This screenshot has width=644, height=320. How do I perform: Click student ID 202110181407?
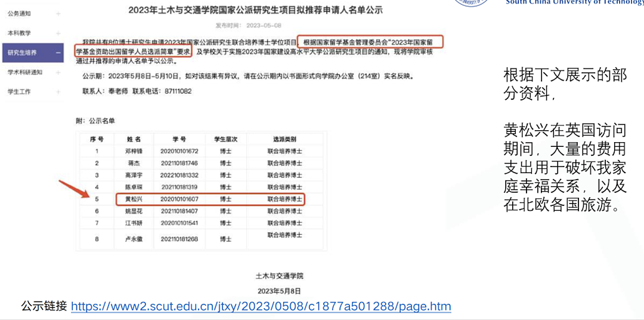(179, 211)
